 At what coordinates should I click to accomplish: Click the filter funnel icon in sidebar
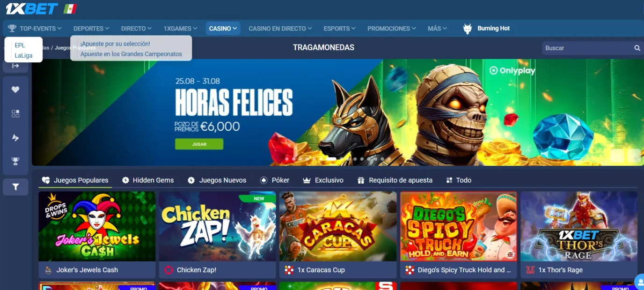(x=15, y=187)
